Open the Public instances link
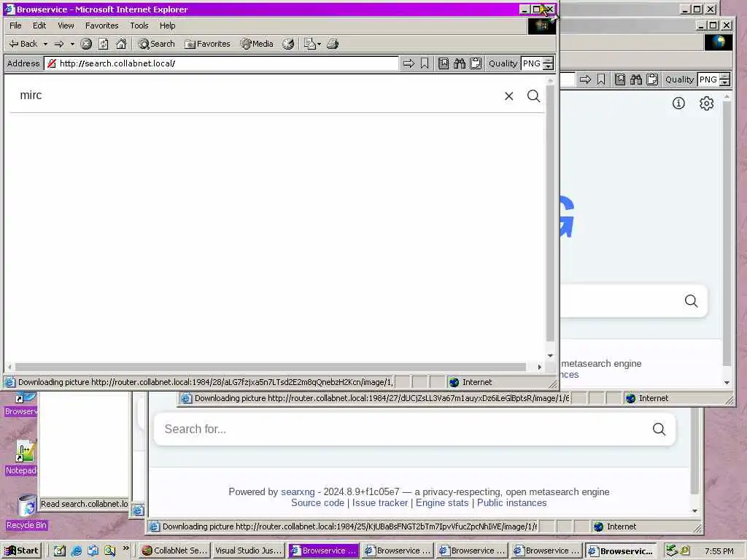 tap(511, 503)
